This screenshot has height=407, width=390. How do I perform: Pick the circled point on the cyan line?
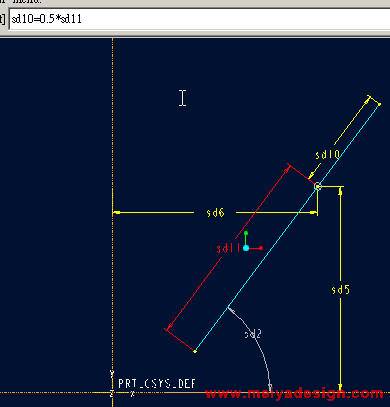click(317, 186)
